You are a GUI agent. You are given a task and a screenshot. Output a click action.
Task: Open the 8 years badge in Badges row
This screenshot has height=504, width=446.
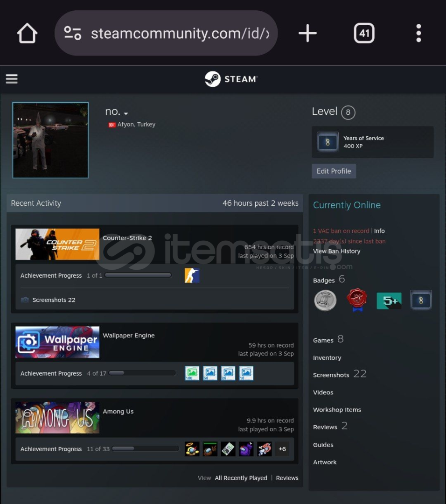point(421,300)
